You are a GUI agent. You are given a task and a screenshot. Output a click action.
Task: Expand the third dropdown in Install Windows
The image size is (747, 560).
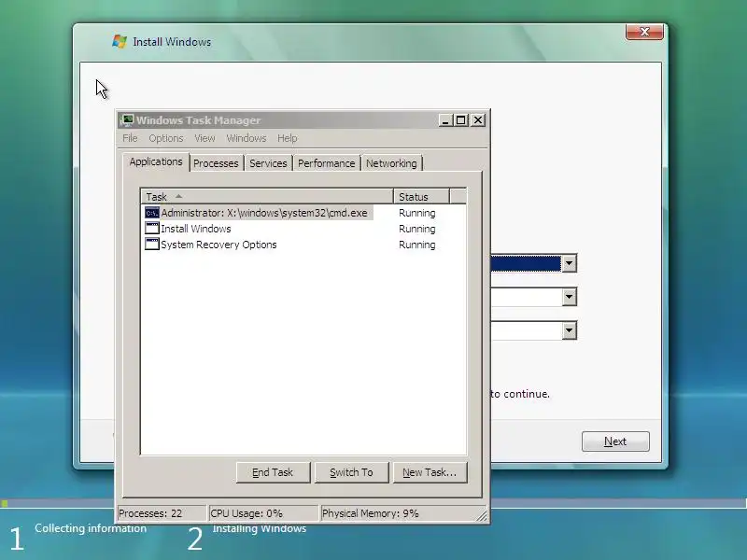point(569,330)
